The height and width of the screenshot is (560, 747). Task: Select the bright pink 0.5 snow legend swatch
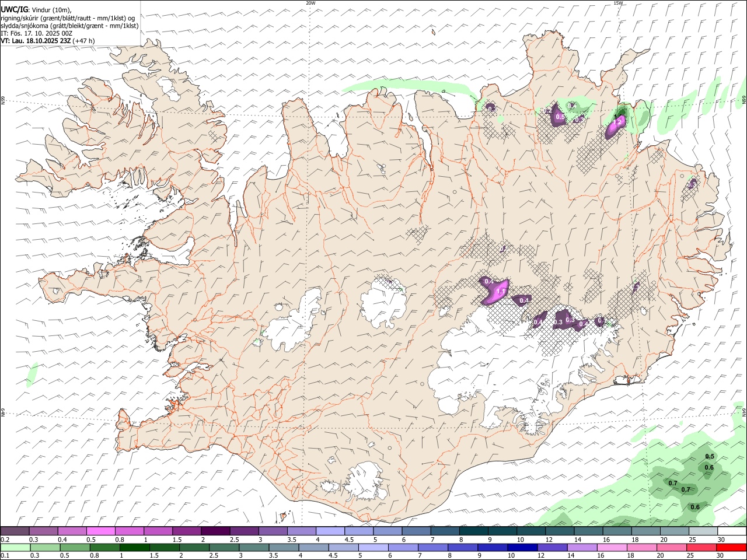pos(100,531)
